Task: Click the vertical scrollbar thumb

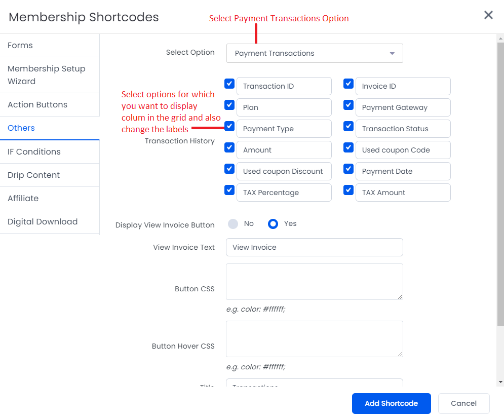Action: [500, 184]
